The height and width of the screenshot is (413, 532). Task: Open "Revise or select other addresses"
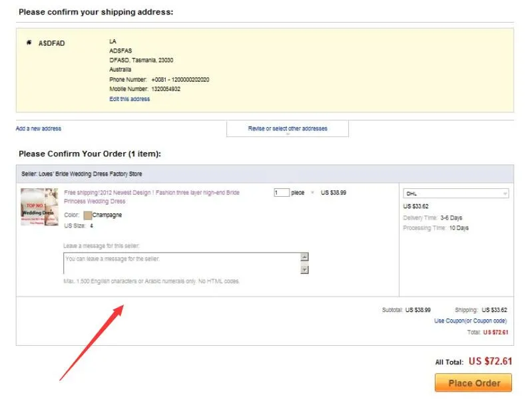(x=288, y=128)
